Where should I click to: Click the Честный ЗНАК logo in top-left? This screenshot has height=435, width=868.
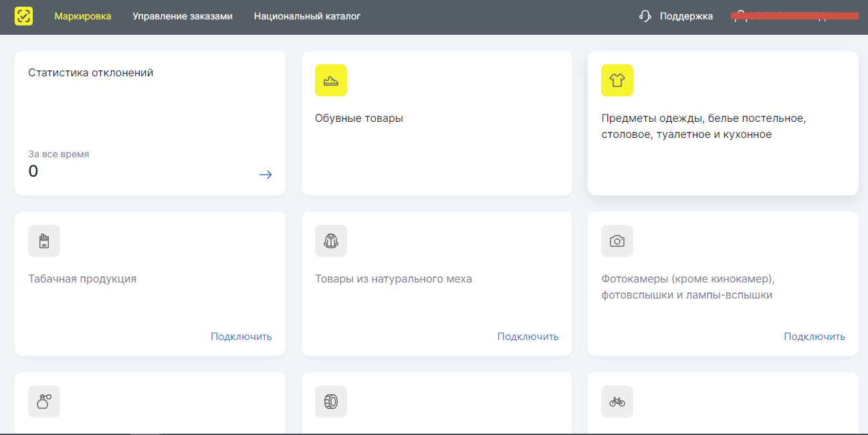click(x=24, y=15)
